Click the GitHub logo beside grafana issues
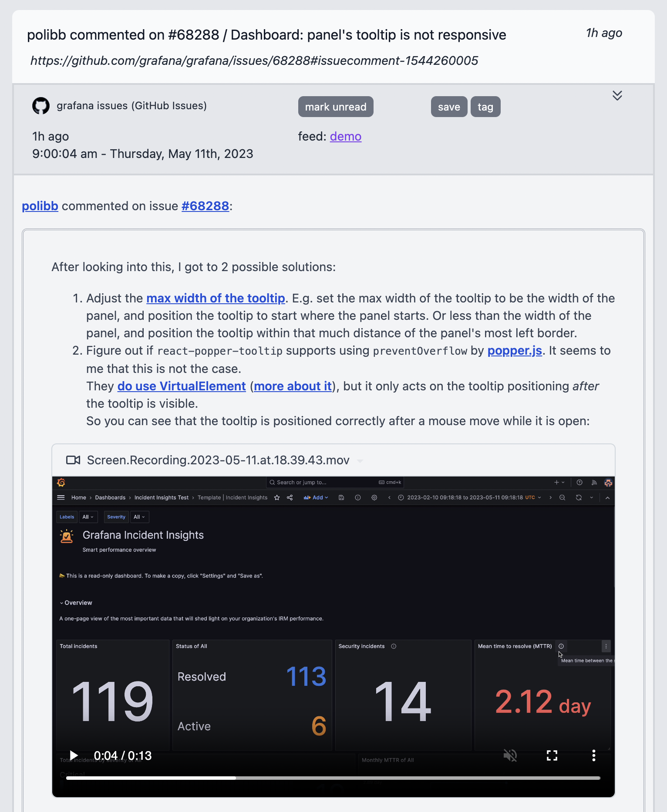Viewport: 667px width, 812px height. (x=41, y=106)
